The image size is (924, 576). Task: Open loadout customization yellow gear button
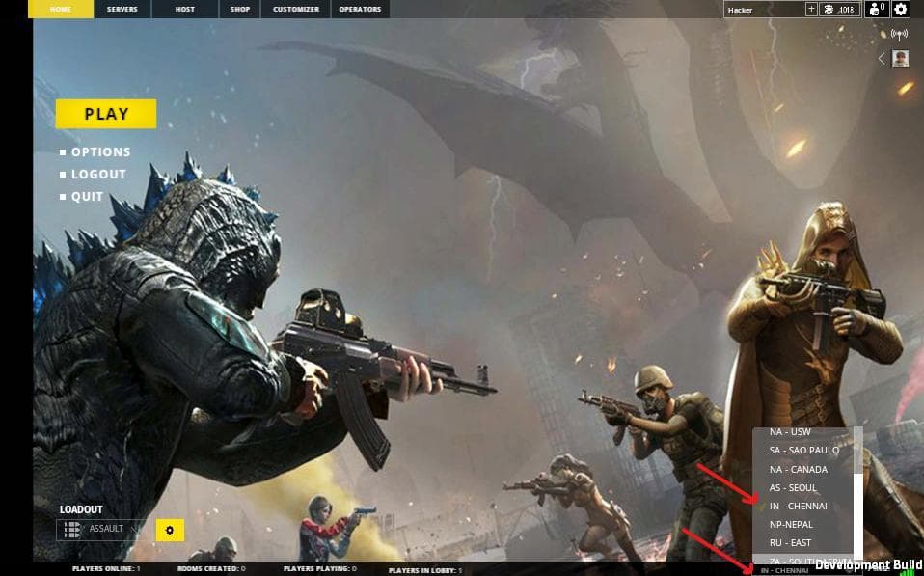(x=170, y=530)
